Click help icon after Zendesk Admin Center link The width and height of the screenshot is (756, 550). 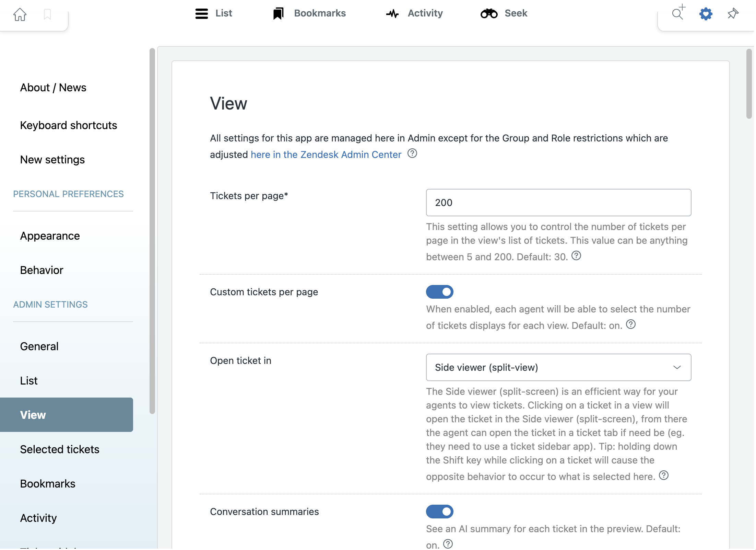(x=412, y=153)
